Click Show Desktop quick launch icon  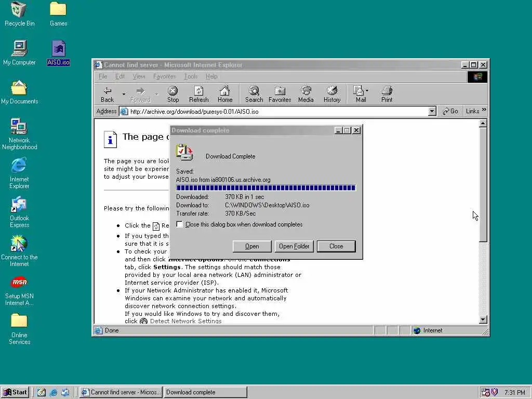click(x=42, y=392)
